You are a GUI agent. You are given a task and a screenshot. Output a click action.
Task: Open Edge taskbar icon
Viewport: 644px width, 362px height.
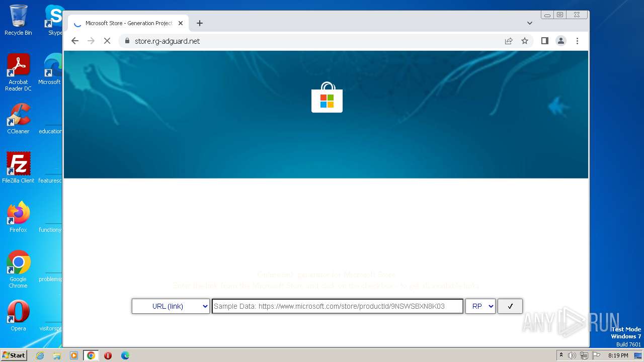pyautogui.click(x=125, y=355)
